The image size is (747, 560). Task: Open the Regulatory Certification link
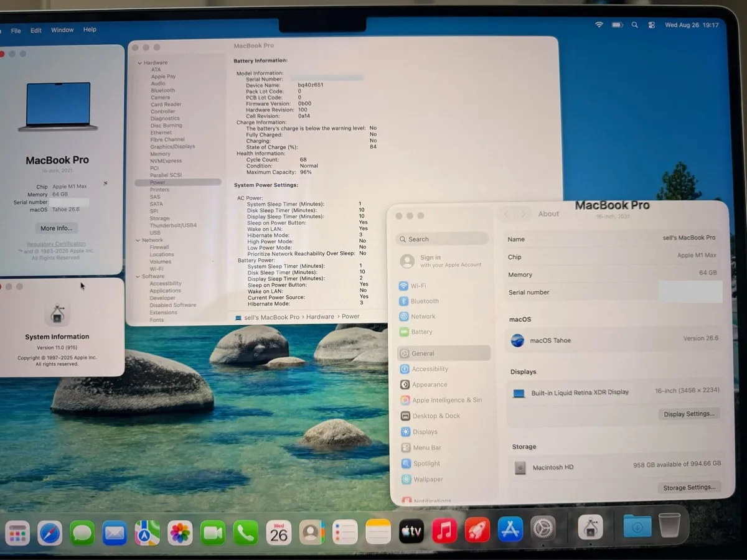click(x=56, y=244)
